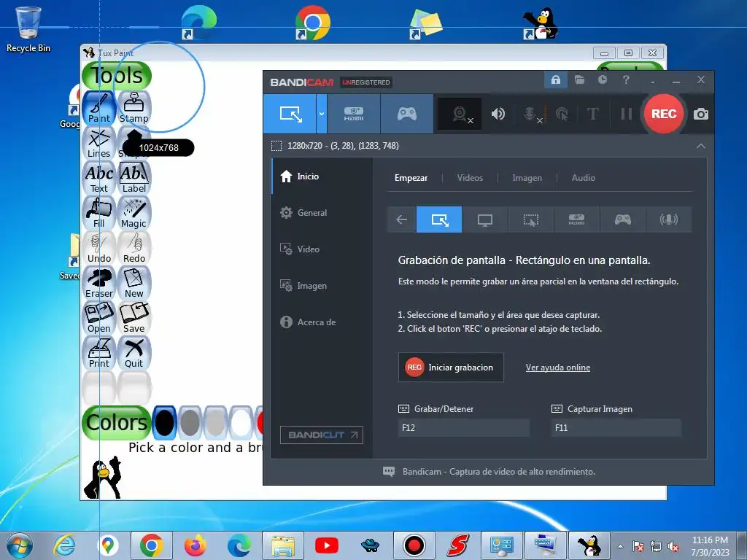Screen dimensions: 747x560
Task: Open Recycle Bin on desktop
Action: [x=28, y=29]
